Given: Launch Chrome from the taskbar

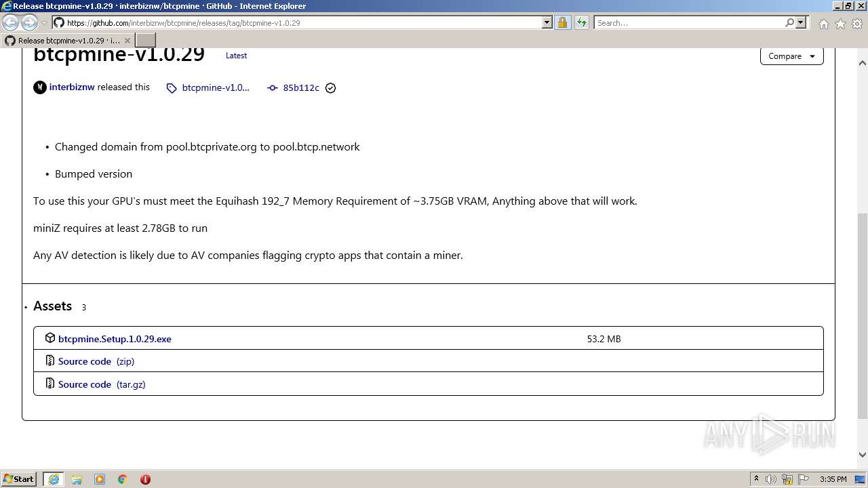Looking at the screenshot, I should (x=123, y=479).
